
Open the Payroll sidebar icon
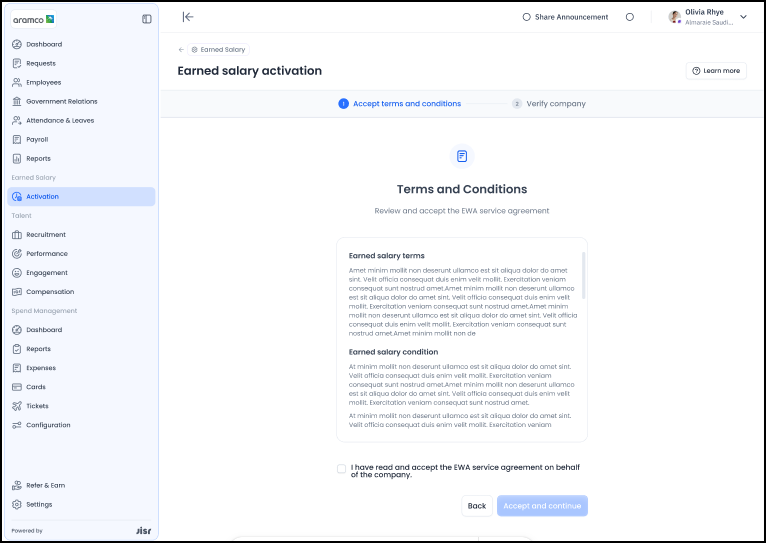[x=17, y=140]
